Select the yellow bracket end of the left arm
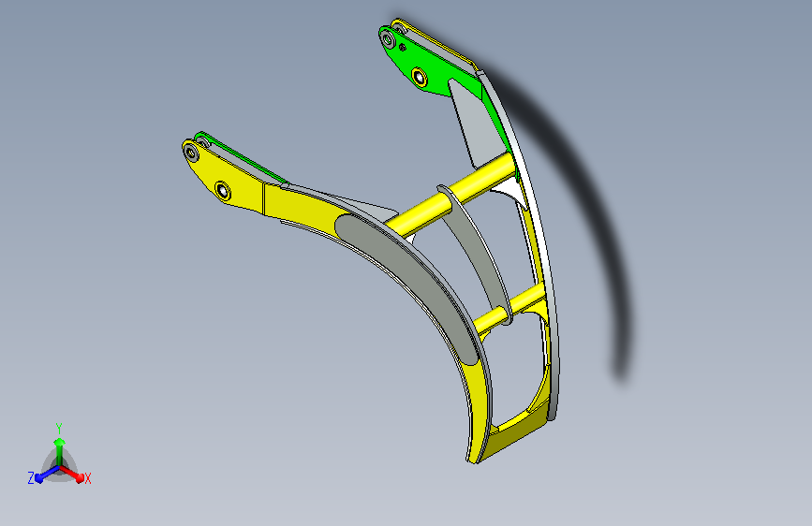Viewport: 812px width, 526px height. pyautogui.click(x=224, y=177)
